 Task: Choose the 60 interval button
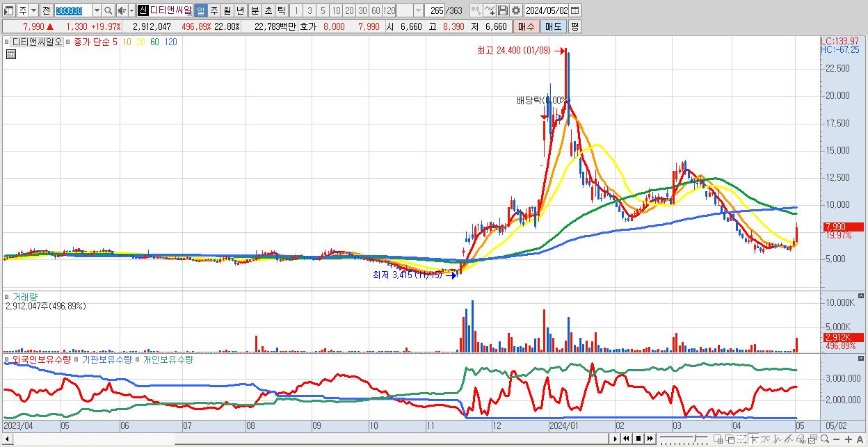pyautogui.click(x=376, y=10)
